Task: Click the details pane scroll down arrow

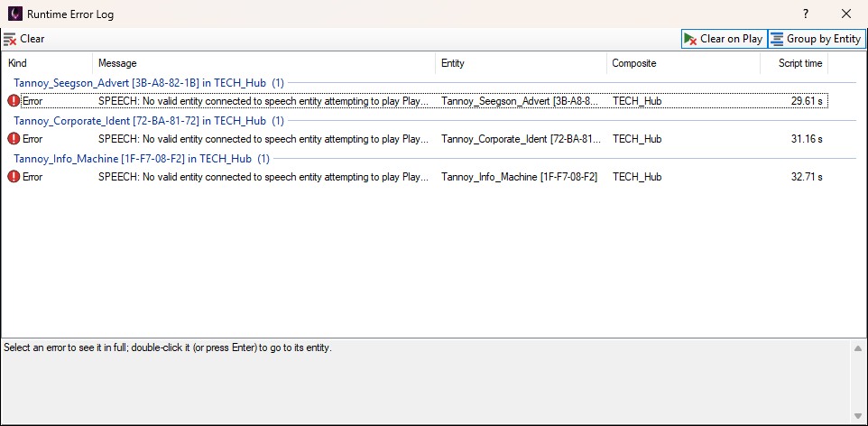Action: (x=857, y=415)
